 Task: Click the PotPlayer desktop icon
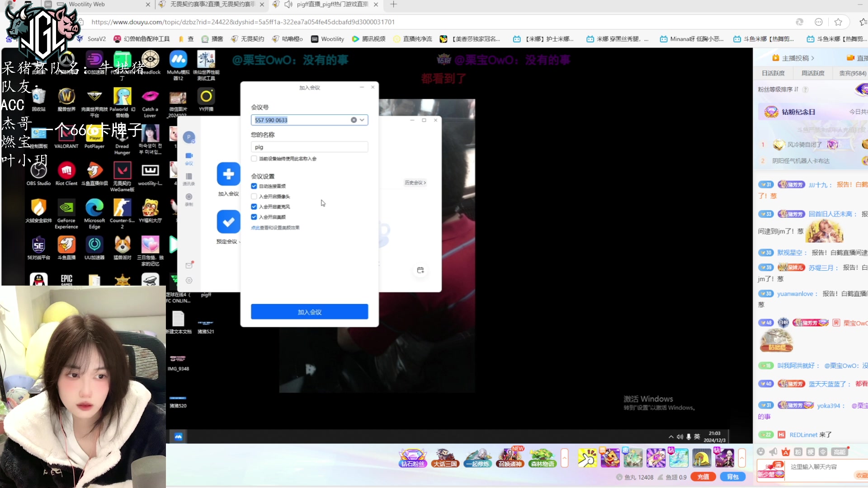tap(94, 137)
